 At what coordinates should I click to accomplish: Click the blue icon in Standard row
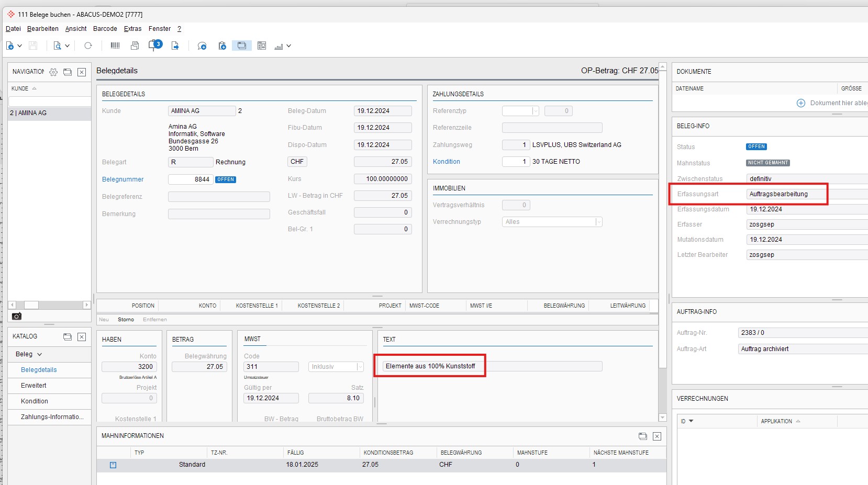113,465
